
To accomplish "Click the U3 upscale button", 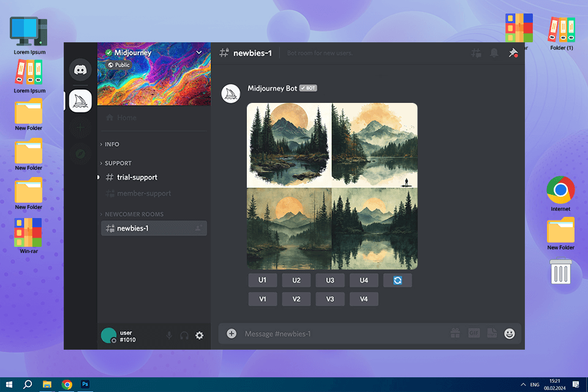I will click(330, 280).
